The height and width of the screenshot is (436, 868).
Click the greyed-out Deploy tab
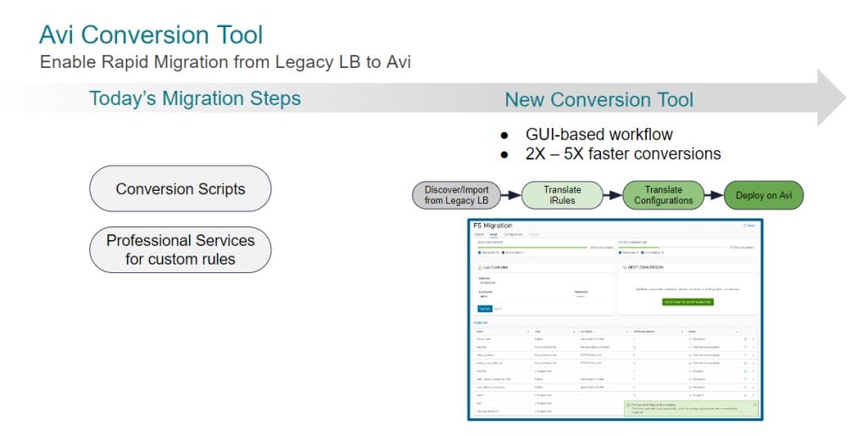click(534, 234)
